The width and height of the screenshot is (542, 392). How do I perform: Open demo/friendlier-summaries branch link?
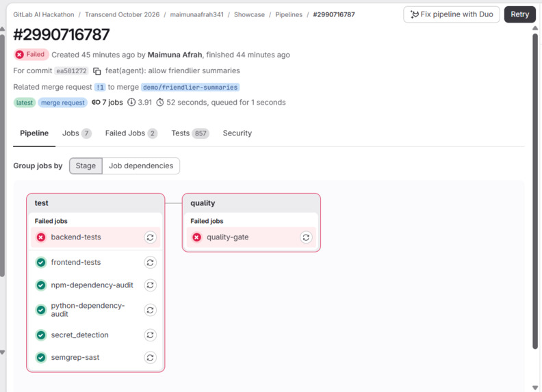pyautogui.click(x=190, y=87)
